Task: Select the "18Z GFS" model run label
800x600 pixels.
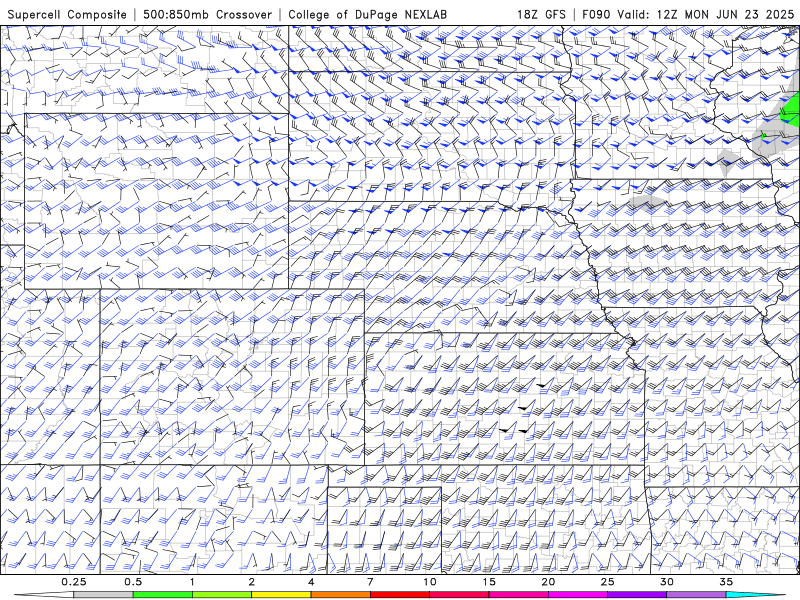Action: pyautogui.click(x=541, y=14)
